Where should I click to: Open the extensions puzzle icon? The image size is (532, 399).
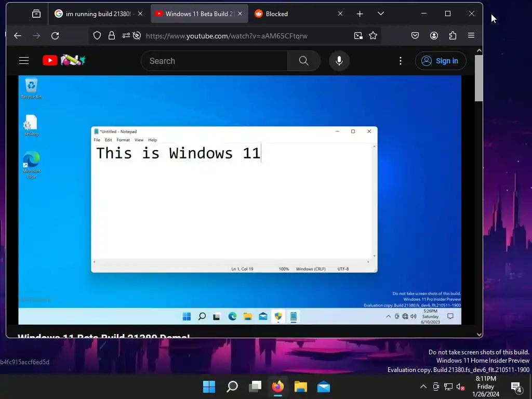[453, 36]
